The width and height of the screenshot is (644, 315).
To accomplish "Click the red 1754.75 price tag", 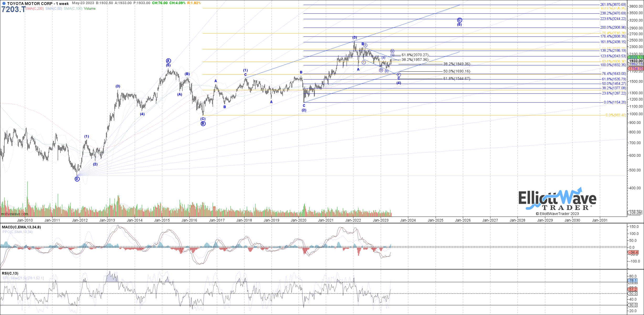I will (x=635, y=69).
